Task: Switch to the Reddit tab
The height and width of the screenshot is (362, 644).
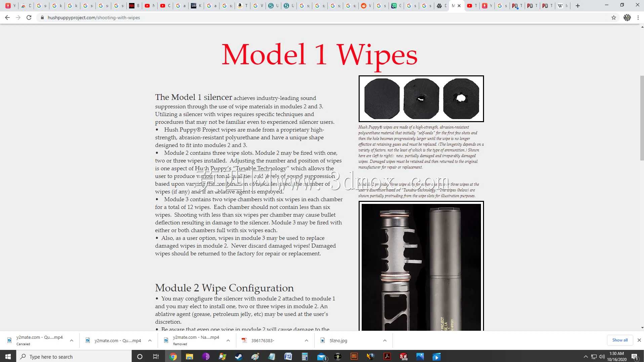Action: coord(366,6)
